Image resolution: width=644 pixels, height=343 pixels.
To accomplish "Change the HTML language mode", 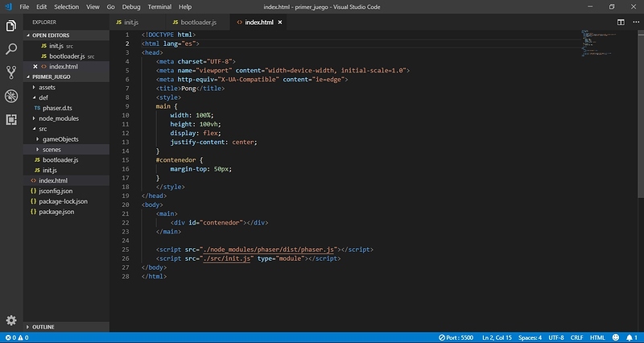I will [598, 337].
